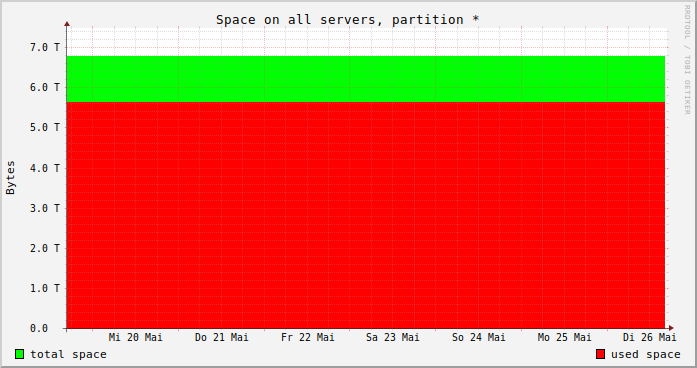Click the 'Di 26 Mai' date label
This screenshot has width=697, height=368.
pyautogui.click(x=650, y=338)
